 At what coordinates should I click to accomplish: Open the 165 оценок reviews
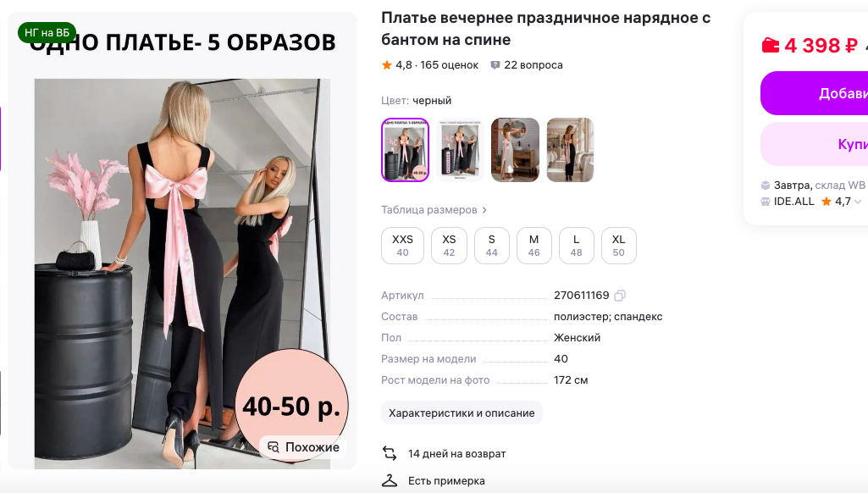[449, 65]
